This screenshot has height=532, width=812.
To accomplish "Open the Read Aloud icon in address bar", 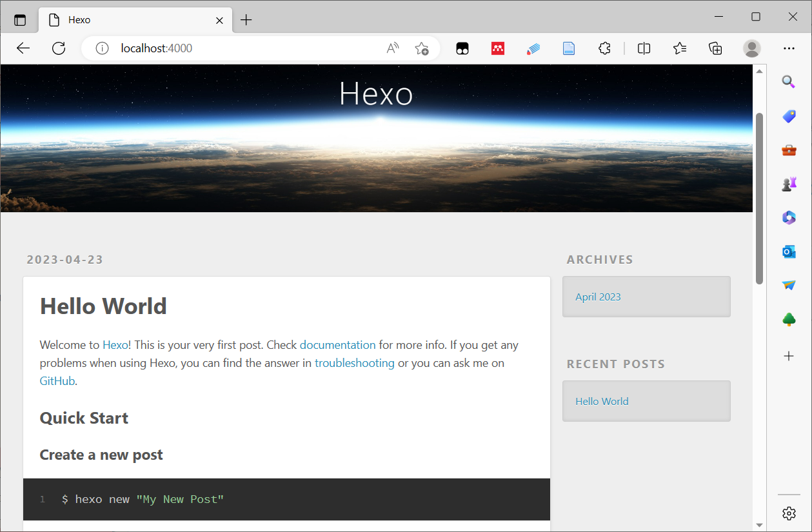I will coord(392,48).
